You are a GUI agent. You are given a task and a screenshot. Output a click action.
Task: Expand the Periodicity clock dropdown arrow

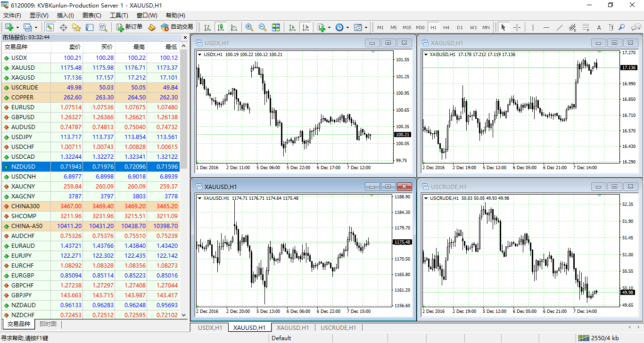pyautogui.click(x=347, y=27)
